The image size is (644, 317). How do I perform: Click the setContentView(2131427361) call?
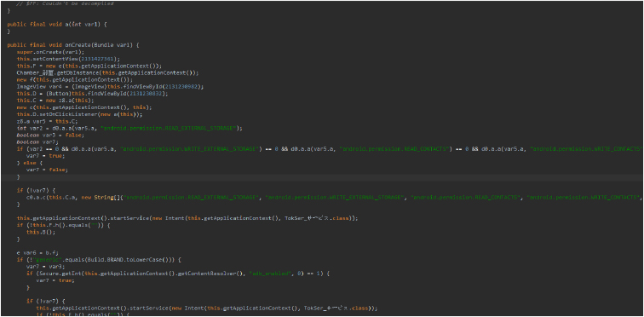[68, 59]
